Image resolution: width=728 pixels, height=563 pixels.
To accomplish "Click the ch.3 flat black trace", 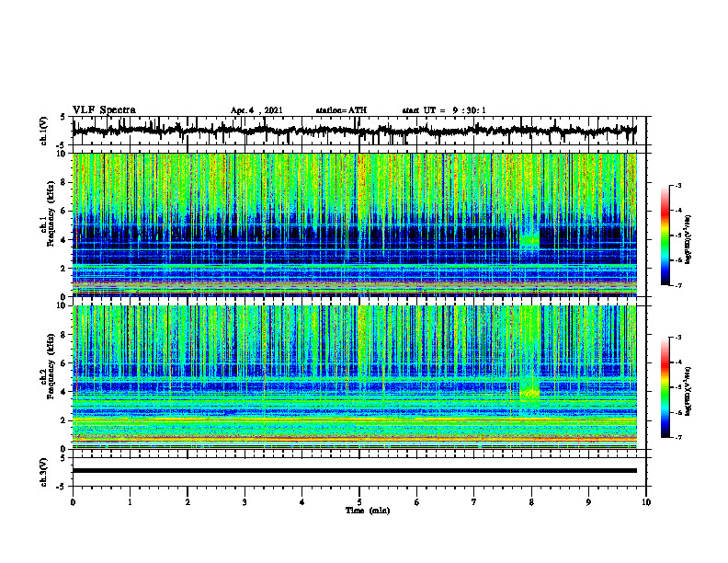I will coord(354,471).
